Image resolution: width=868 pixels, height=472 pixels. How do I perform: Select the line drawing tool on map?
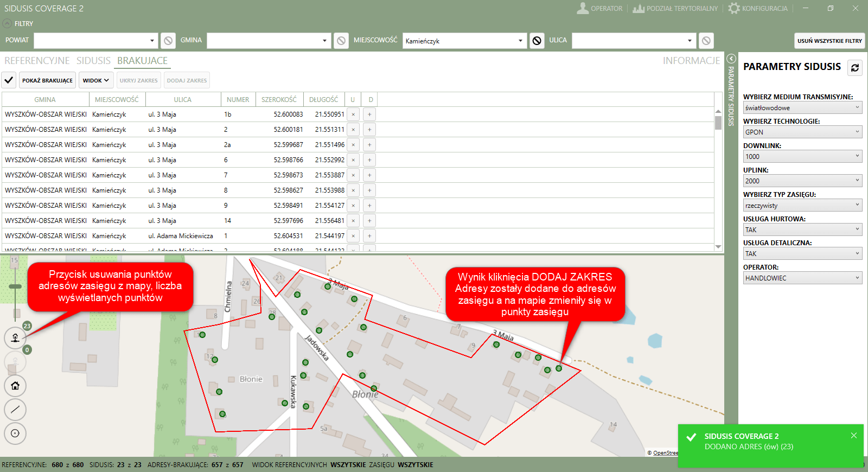point(15,410)
